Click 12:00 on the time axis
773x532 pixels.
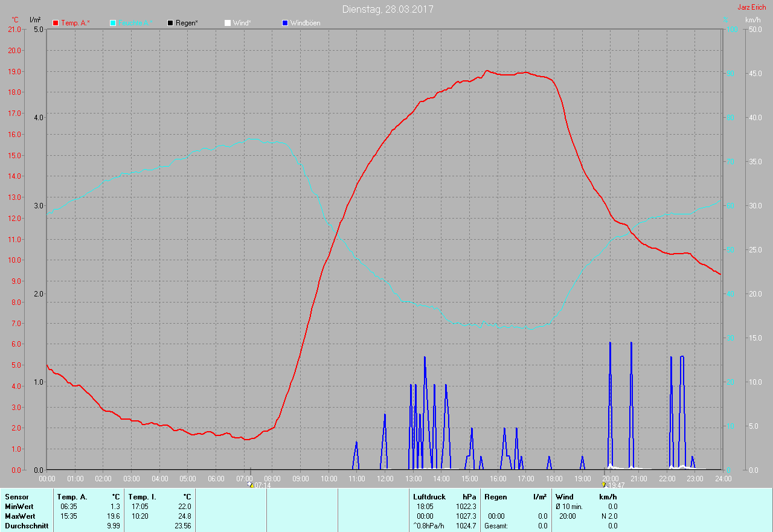[x=385, y=478]
